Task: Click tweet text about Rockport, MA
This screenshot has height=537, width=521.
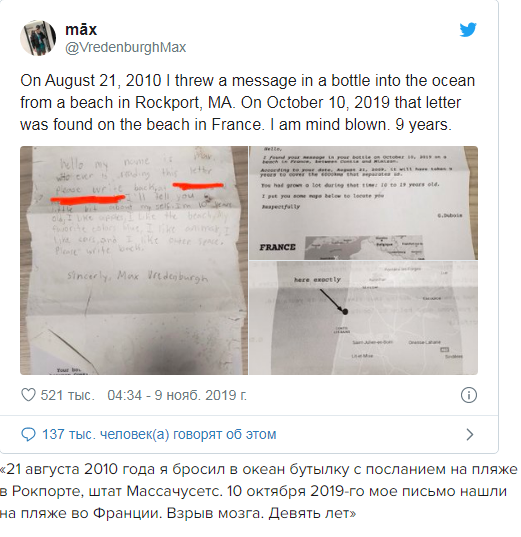Action: (247, 102)
